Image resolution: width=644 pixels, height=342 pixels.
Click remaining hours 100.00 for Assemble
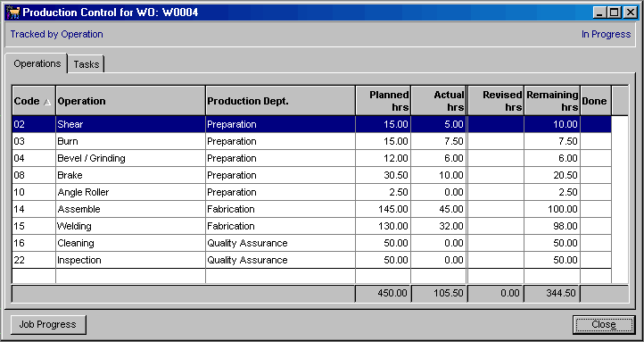(552, 209)
